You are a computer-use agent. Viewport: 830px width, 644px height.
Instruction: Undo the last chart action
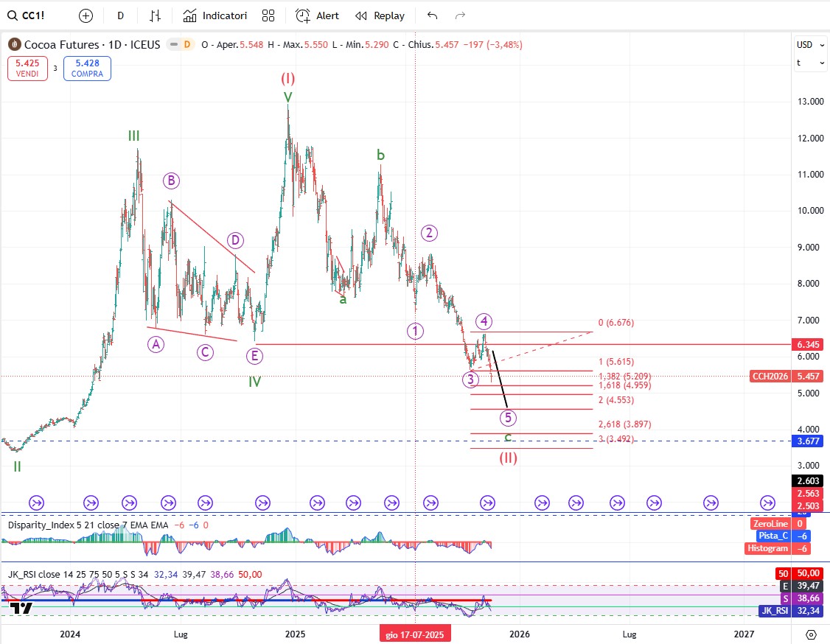pyautogui.click(x=432, y=15)
